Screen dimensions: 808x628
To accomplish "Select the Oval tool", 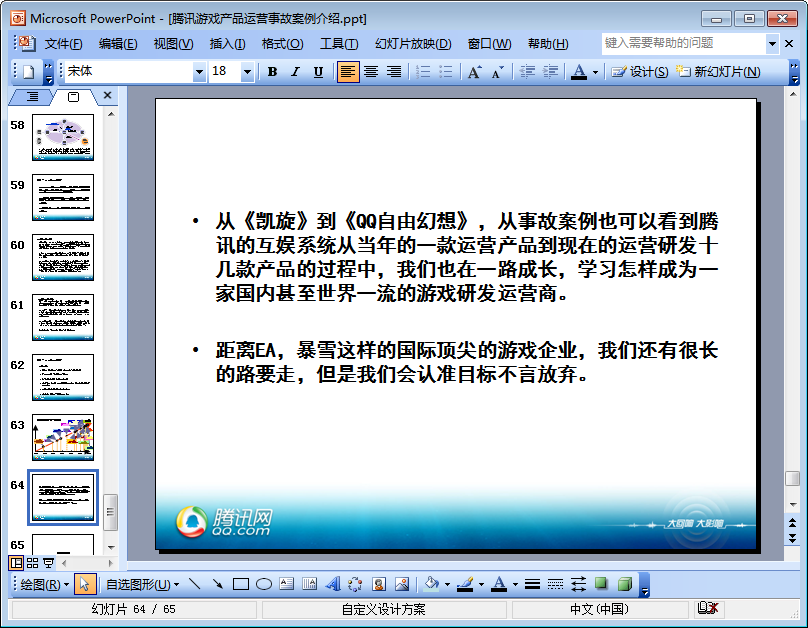I will 264,584.
